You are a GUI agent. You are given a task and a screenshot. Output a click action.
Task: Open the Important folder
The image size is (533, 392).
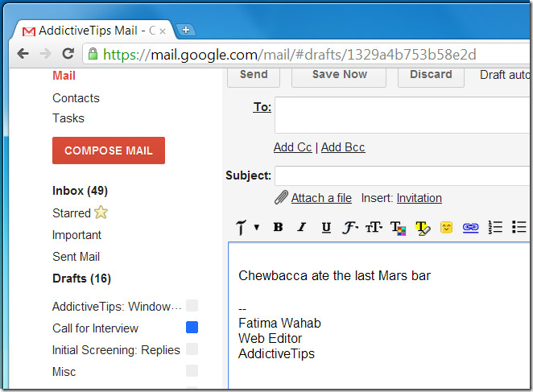pyautogui.click(x=76, y=235)
